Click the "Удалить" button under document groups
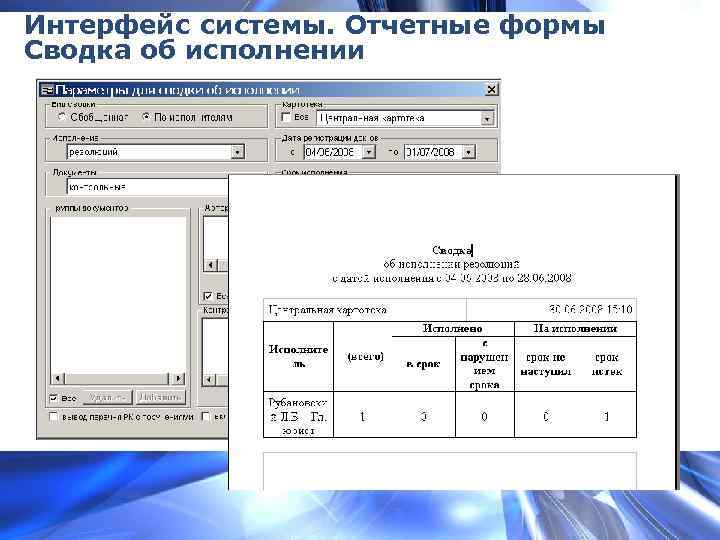 107,398
